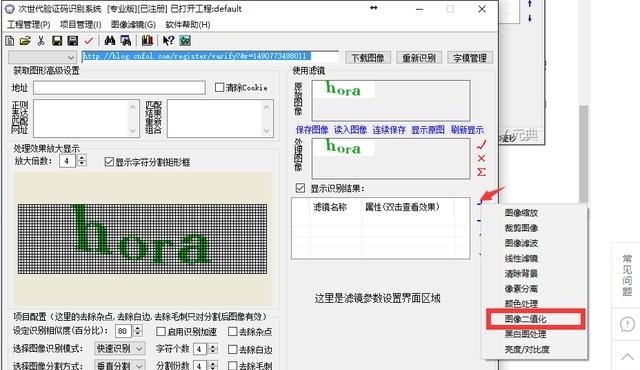Click the red check beside processed image
This screenshot has height=370, width=640.
point(482,144)
